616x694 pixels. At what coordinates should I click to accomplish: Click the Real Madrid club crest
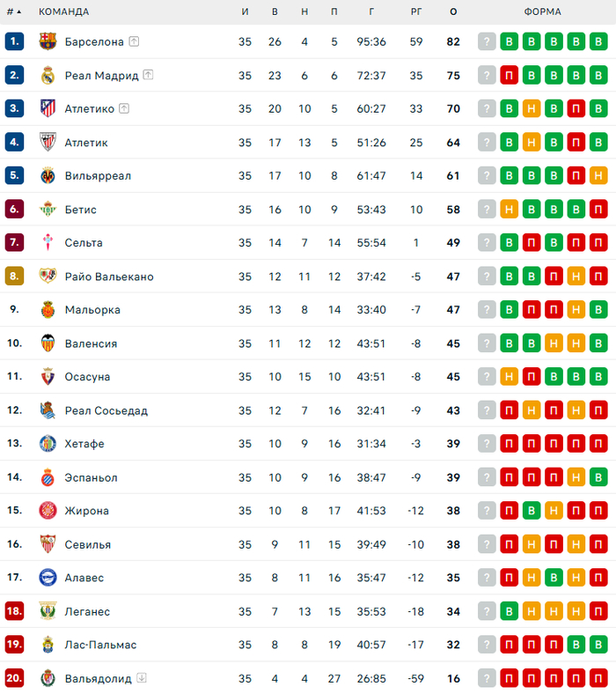pyautogui.click(x=48, y=76)
